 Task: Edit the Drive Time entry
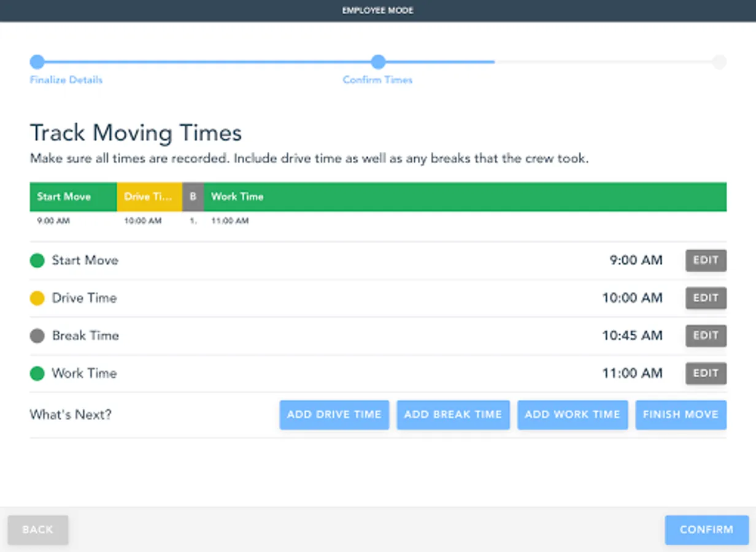(x=705, y=298)
